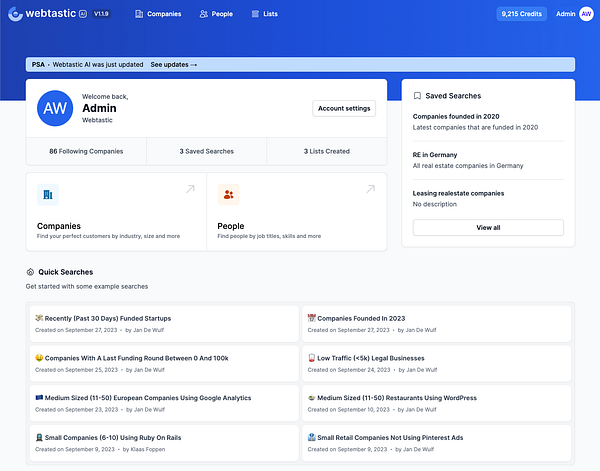The width and height of the screenshot is (600, 471).
Task: Open saved search RE in Germany
Action: click(x=488, y=160)
